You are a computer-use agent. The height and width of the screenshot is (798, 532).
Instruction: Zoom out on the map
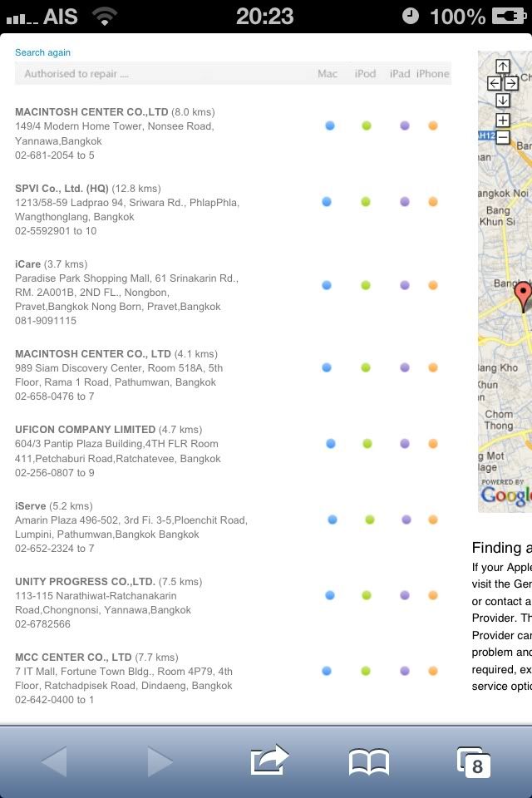click(502, 137)
